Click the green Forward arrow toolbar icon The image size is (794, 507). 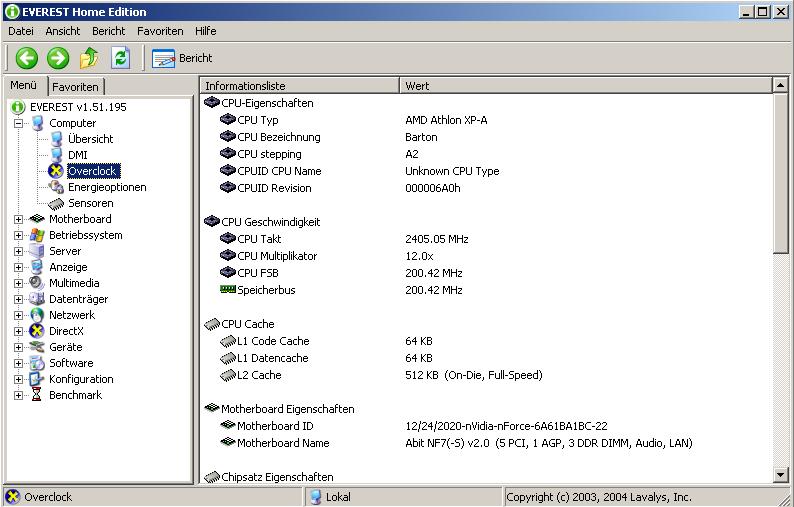coord(58,58)
